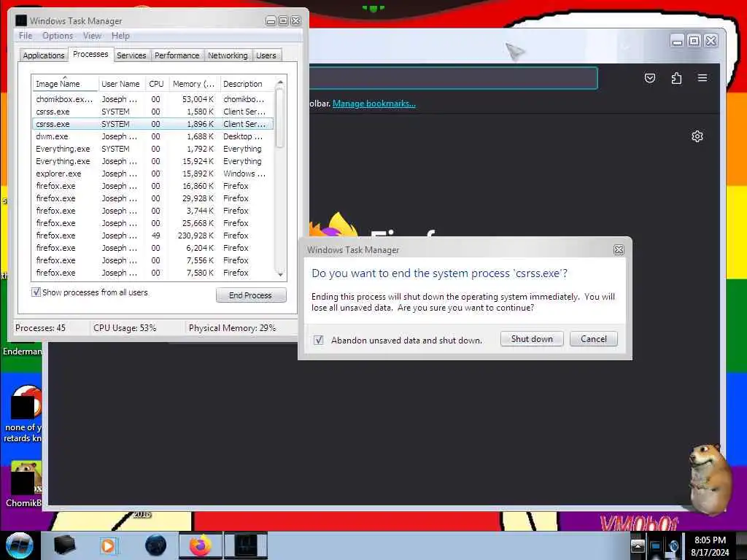This screenshot has height=560, width=747.
Task: Switch to the Users tab
Action: tap(266, 55)
